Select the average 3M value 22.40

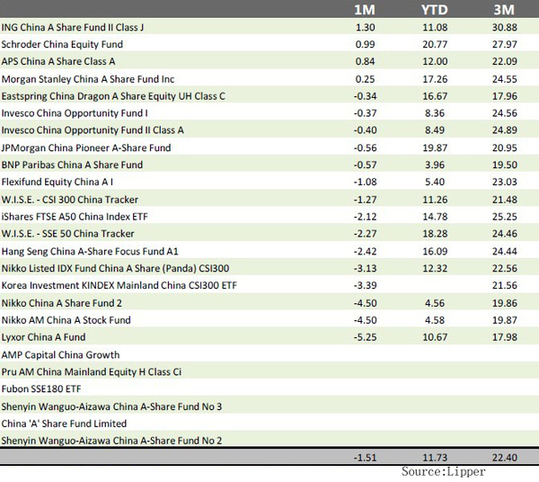coord(504,458)
